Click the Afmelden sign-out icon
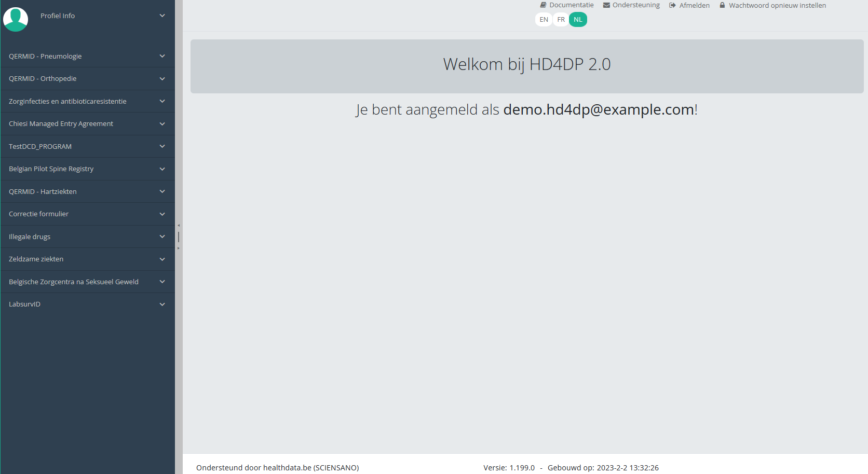 click(672, 5)
